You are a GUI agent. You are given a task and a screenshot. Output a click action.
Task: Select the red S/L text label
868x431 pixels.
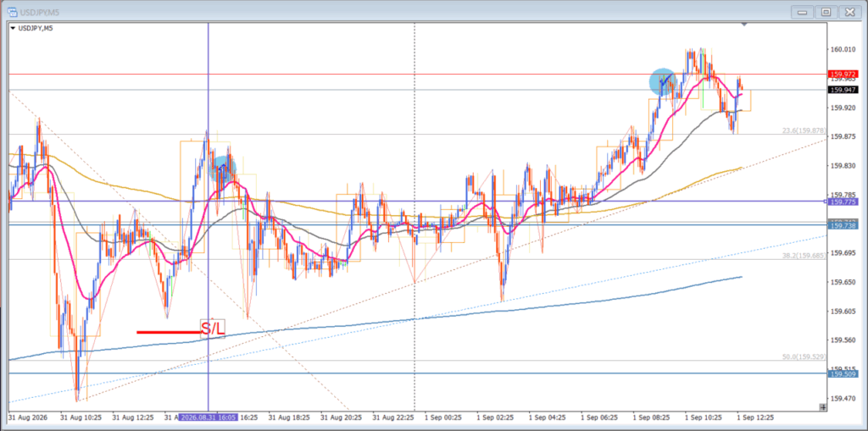[x=213, y=328]
